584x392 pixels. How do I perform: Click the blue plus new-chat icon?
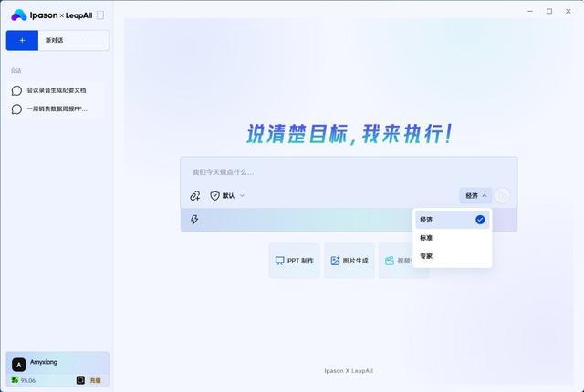click(x=22, y=40)
